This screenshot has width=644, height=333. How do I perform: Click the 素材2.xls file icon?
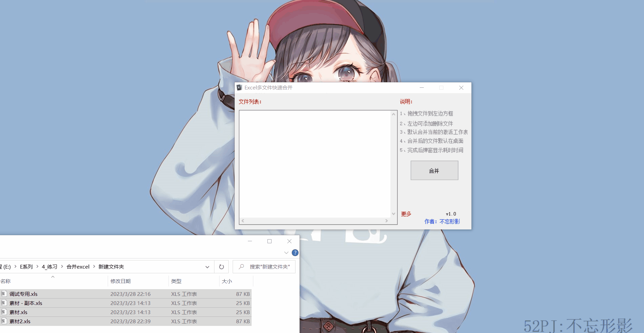pyautogui.click(x=4, y=321)
